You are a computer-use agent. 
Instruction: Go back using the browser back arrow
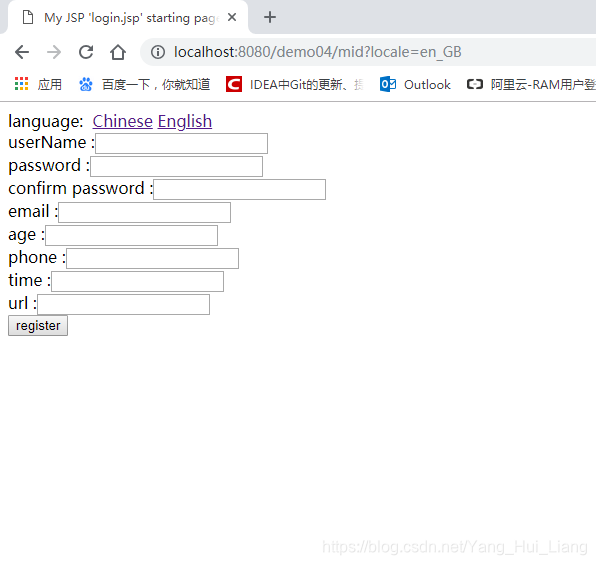(x=22, y=52)
